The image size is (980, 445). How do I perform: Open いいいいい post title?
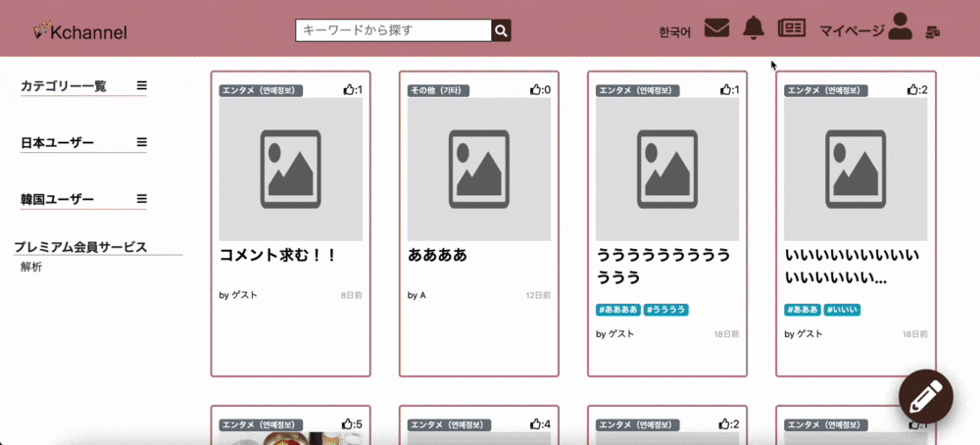click(x=854, y=267)
